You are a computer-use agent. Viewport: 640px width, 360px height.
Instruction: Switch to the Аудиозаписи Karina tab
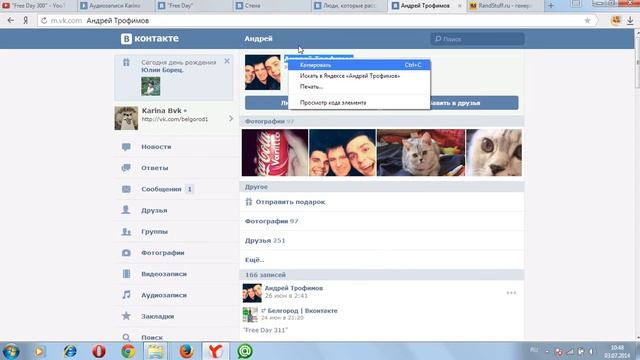115,6
